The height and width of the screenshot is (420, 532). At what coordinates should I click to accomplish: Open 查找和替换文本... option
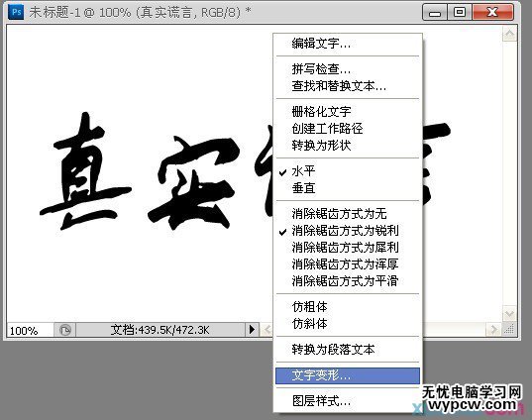(348, 86)
